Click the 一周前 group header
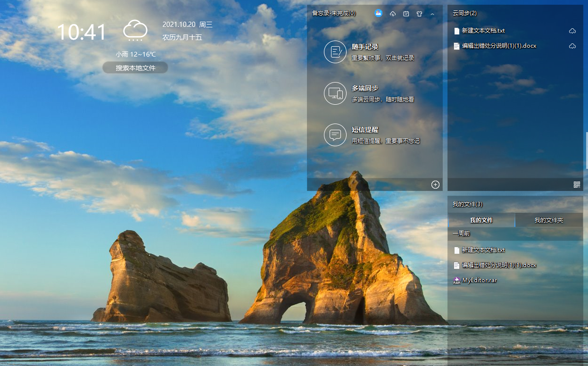The image size is (588, 366). click(461, 233)
